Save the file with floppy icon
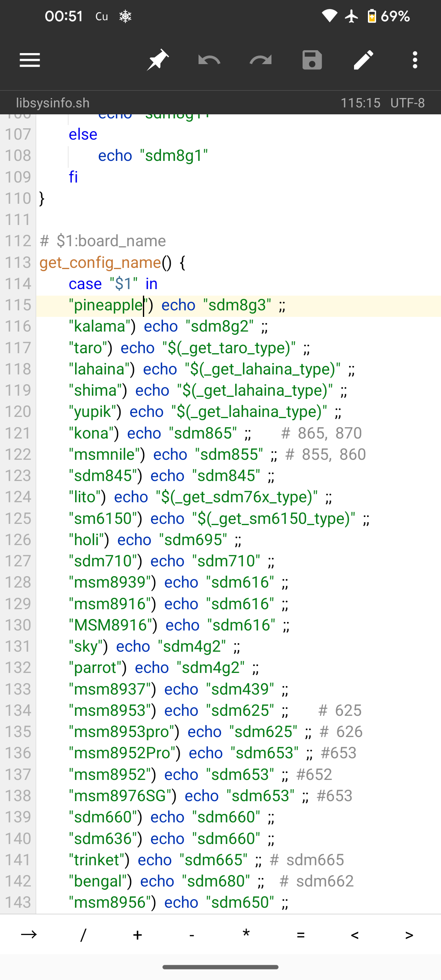The height and width of the screenshot is (980, 441). (x=312, y=60)
